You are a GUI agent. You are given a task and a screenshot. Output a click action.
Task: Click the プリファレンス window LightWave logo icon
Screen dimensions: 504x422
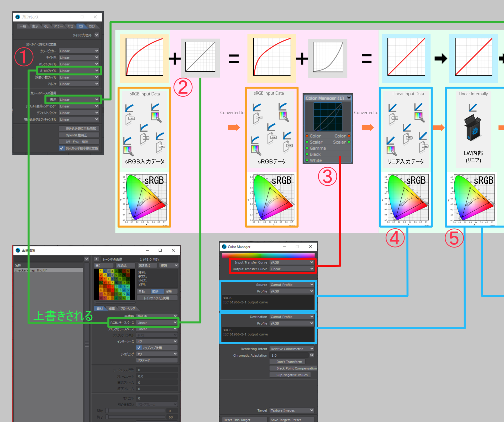[18, 17]
